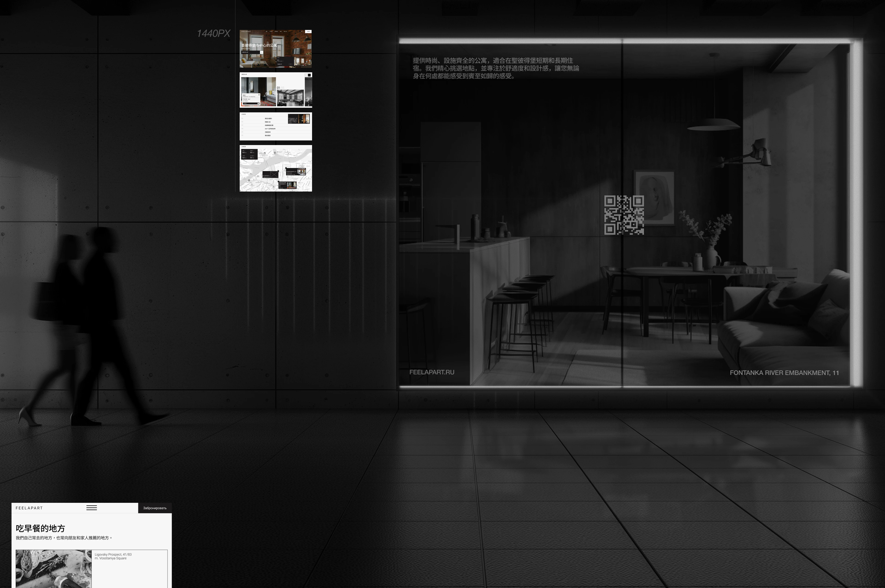Click the Ligovsky Prospect address text
Viewport: 885px width, 588px height.
click(113, 554)
